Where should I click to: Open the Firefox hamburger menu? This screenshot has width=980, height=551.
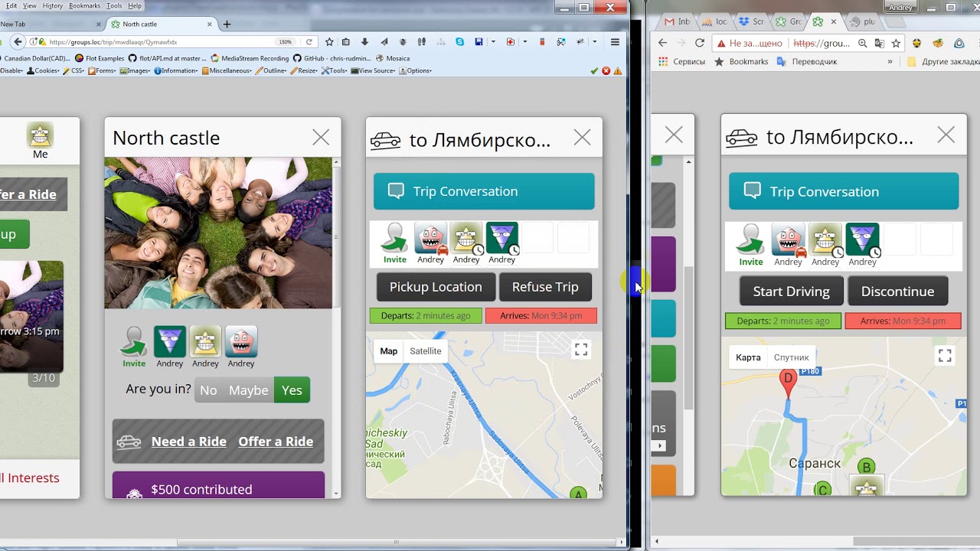point(615,42)
